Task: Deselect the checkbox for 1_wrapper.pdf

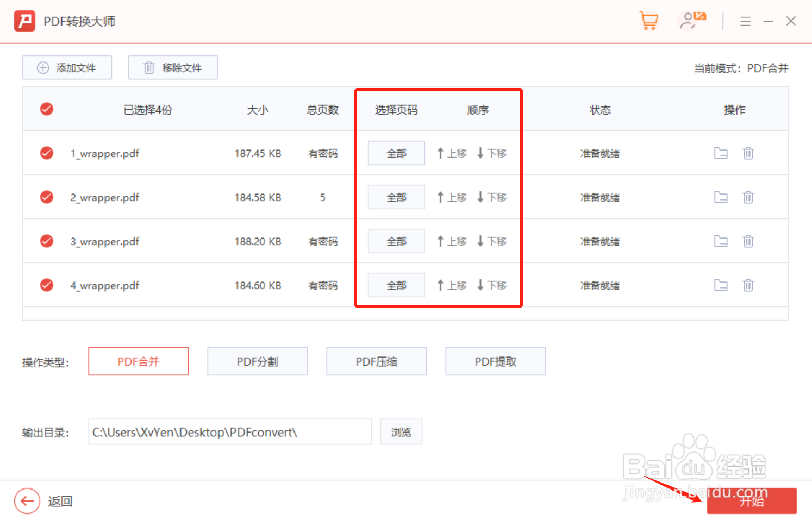Action: pyautogui.click(x=47, y=153)
